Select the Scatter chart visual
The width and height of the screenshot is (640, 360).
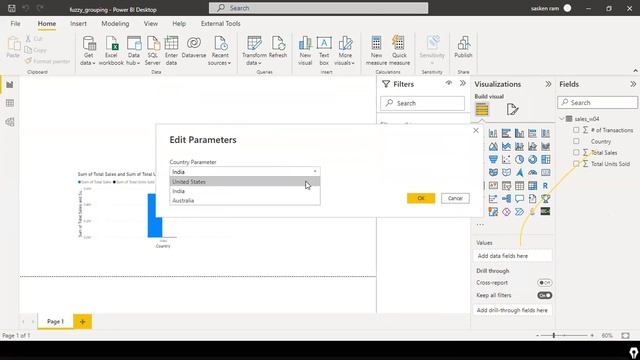point(506,160)
